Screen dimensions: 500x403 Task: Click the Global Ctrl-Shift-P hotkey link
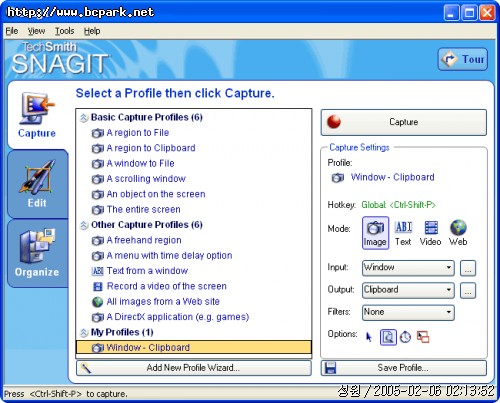click(x=399, y=205)
